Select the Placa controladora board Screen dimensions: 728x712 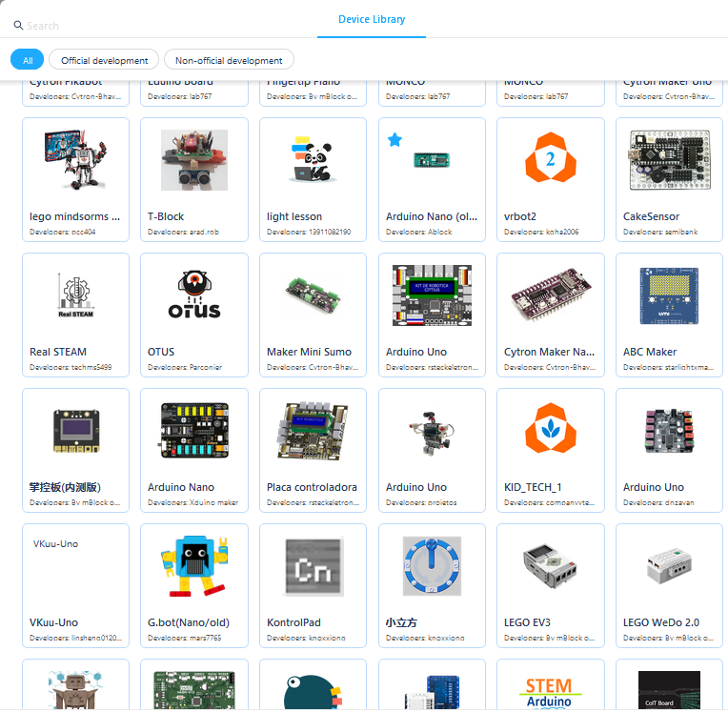point(313,451)
